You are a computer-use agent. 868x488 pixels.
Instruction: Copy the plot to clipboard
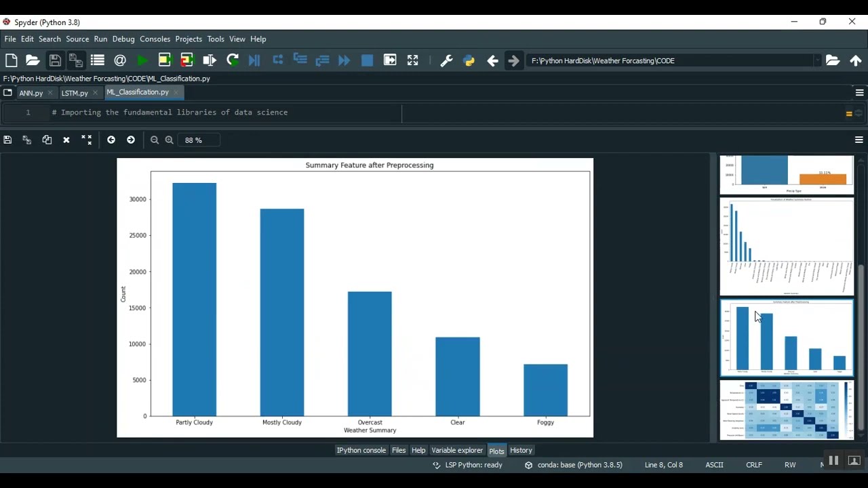47,140
